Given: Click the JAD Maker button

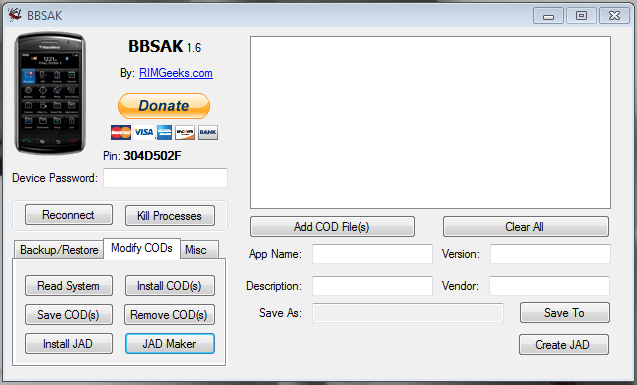Looking at the screenshot, I should coord(170,344).
